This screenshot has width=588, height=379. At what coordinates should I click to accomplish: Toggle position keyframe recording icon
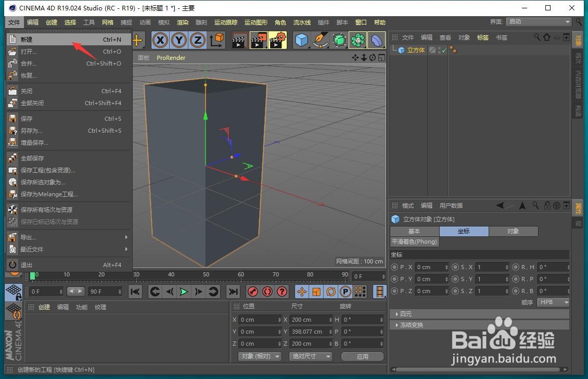click(302, 292)
